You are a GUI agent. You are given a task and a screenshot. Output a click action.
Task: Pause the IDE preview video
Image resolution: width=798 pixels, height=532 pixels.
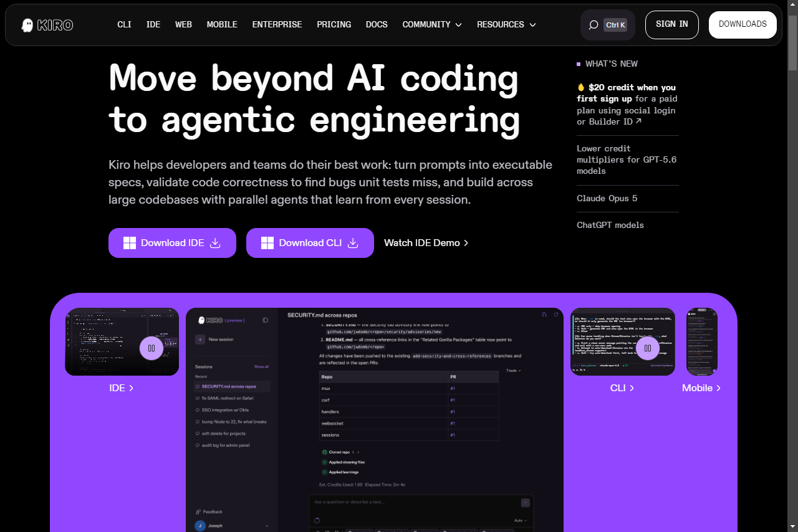coord(151,348)
